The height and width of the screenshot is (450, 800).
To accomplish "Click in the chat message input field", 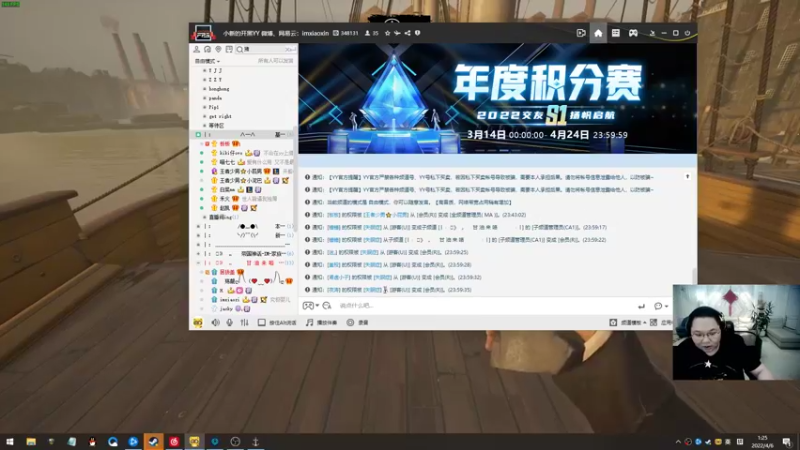I will 485,306.
